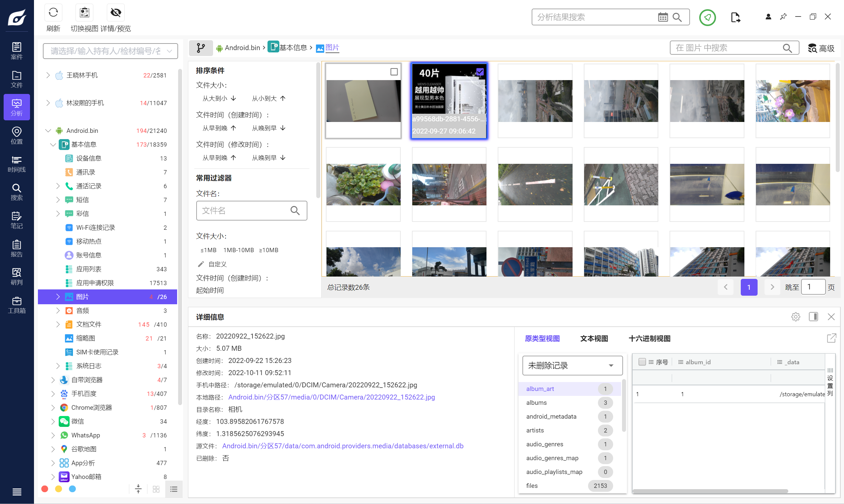Open the local path link for 20220922_152622.jpg
This screenshot has width=844, height=504.
pyautogui.click(x=331, y=397)
